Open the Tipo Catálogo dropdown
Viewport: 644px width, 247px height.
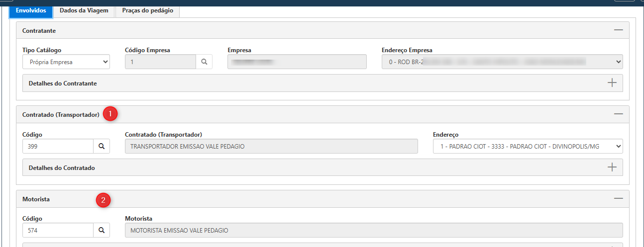click(x=66, y=62)
